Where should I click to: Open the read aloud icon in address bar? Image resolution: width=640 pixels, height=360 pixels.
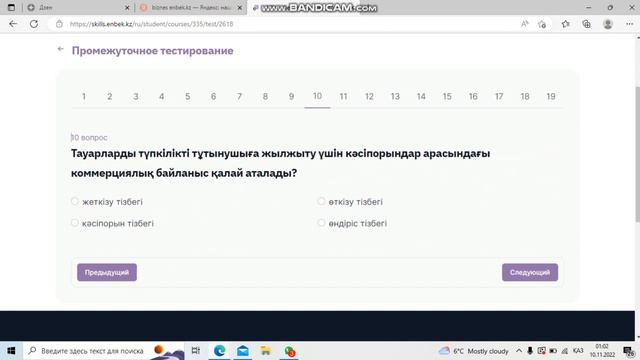(x=524, y=24)
